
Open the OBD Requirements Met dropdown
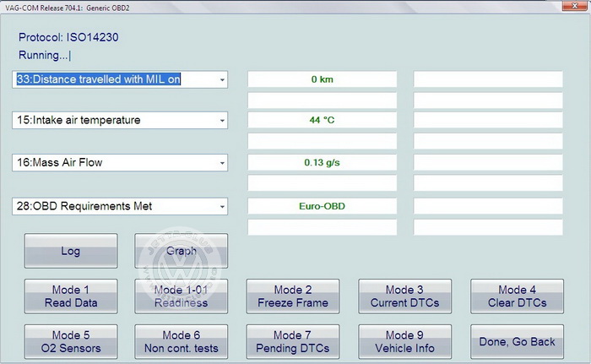[120, 206]
